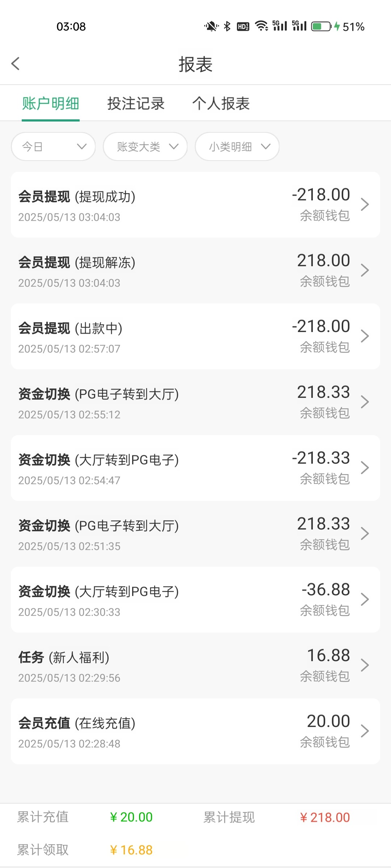The width and height of the screenshot is (391, 868).
Task: Switch to the 投注记录 tab
Action: [136, 103]
